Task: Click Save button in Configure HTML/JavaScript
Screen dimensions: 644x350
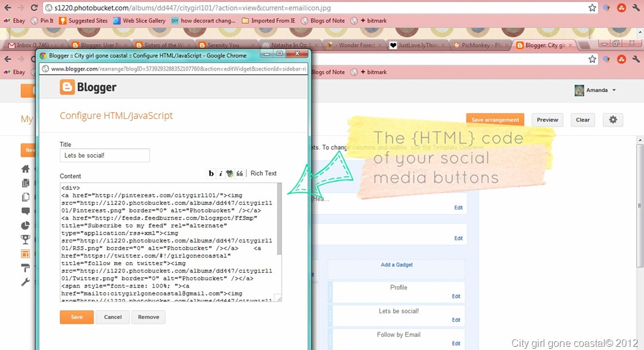Action: [77, 317]
